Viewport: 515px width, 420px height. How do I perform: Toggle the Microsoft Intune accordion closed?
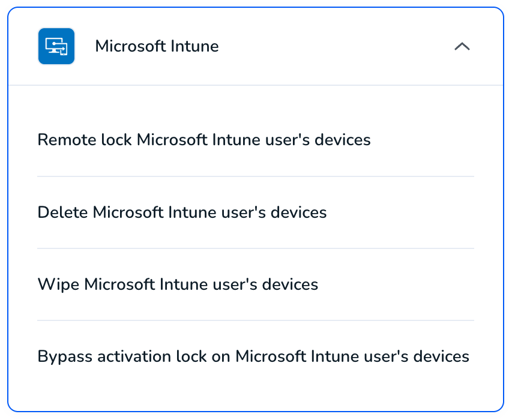tap(462, 46)
